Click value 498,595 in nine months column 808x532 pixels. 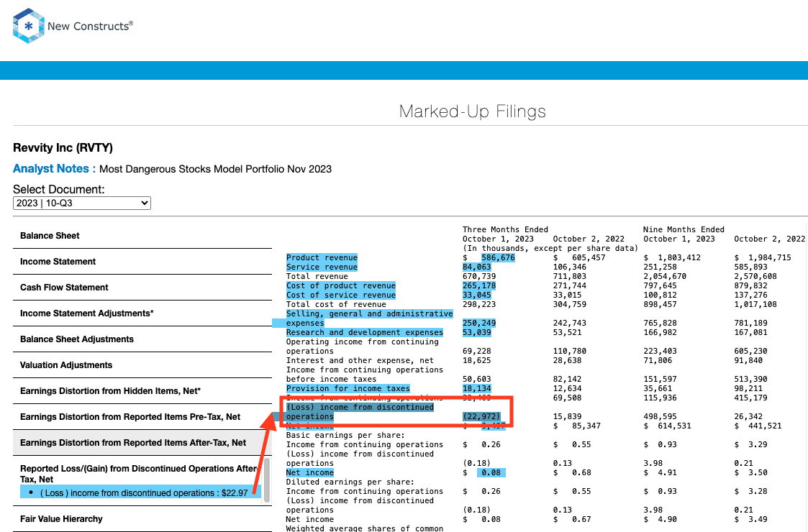(x=660, y=417)
